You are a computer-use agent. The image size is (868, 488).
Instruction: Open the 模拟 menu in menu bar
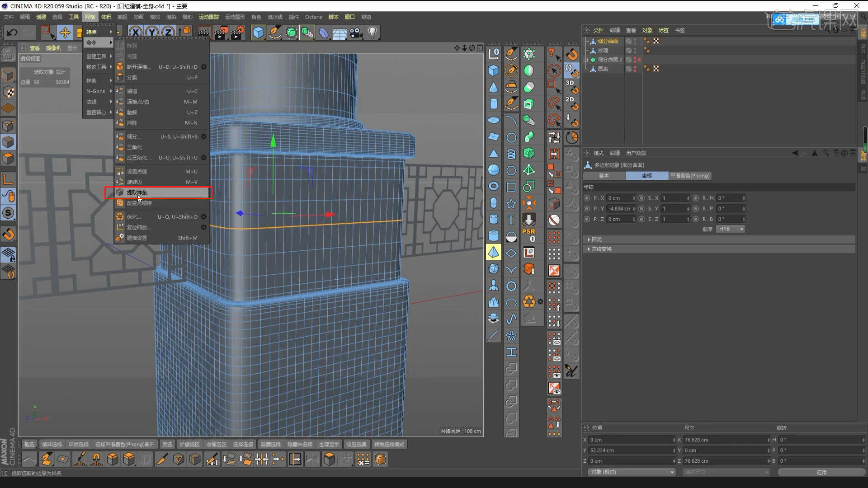pos(155,17)
